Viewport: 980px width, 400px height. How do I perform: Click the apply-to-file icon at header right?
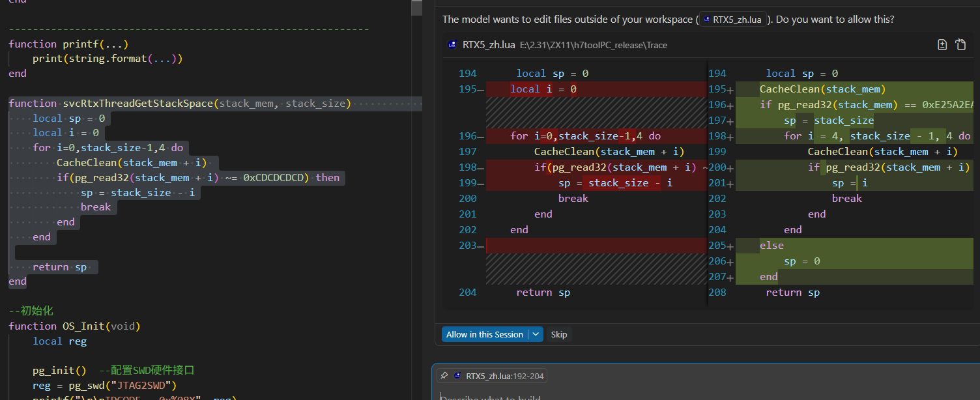pyautogui.click(x=960, y=45)
